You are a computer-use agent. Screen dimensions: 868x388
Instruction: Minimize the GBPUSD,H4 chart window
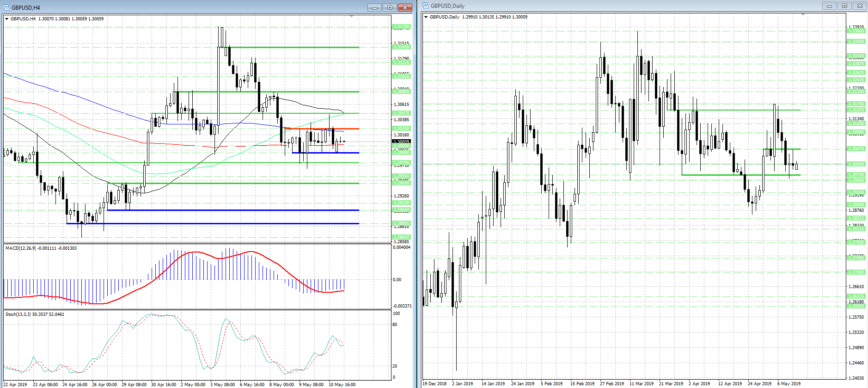coord(374,7)
